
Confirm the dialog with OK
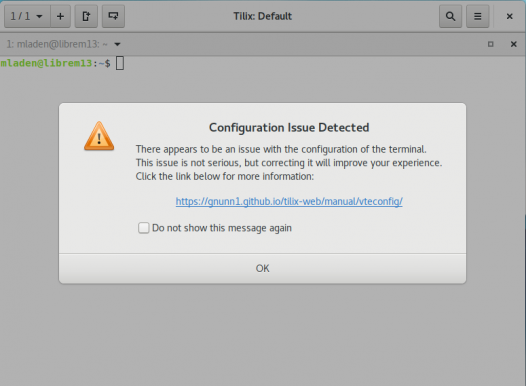click(x=262, y=268)
